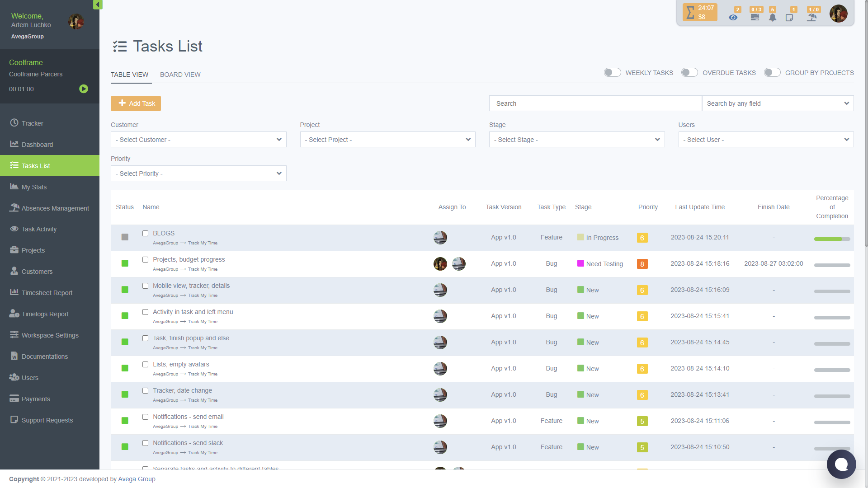Collapse the sidebar with the green arrow
Screen dimensions: 868x488
[x=98, y=5]
